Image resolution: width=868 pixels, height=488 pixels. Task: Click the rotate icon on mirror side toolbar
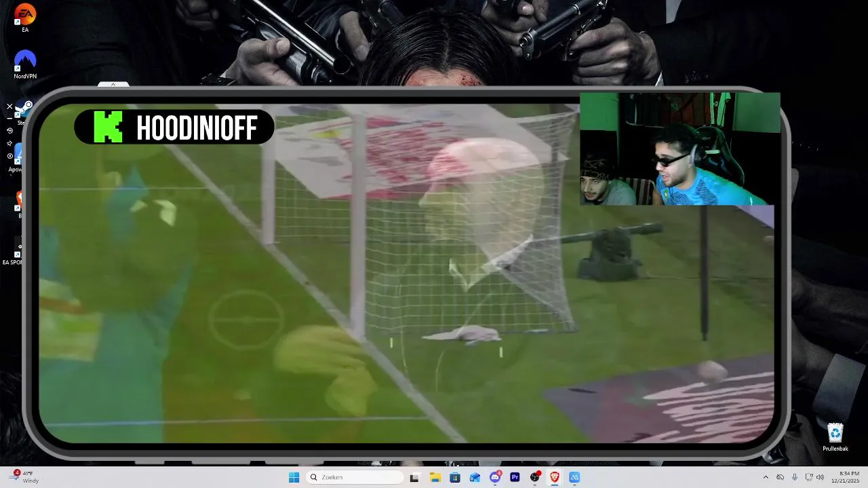9,131
